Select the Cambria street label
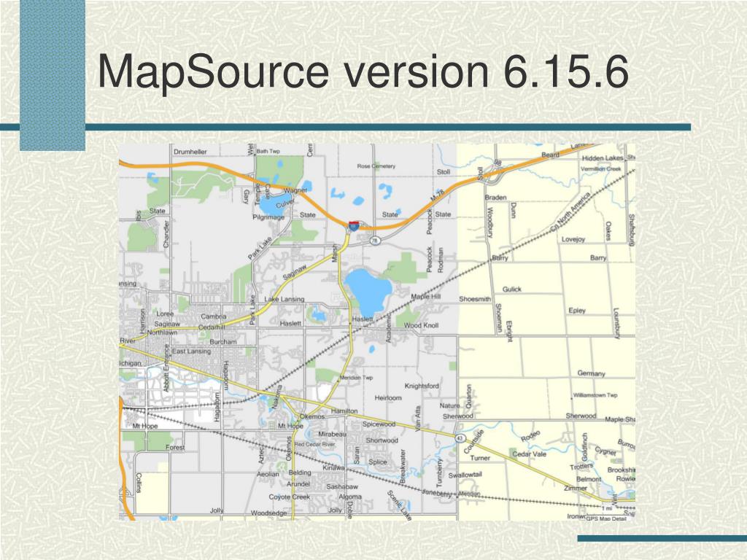 point(214,316)
